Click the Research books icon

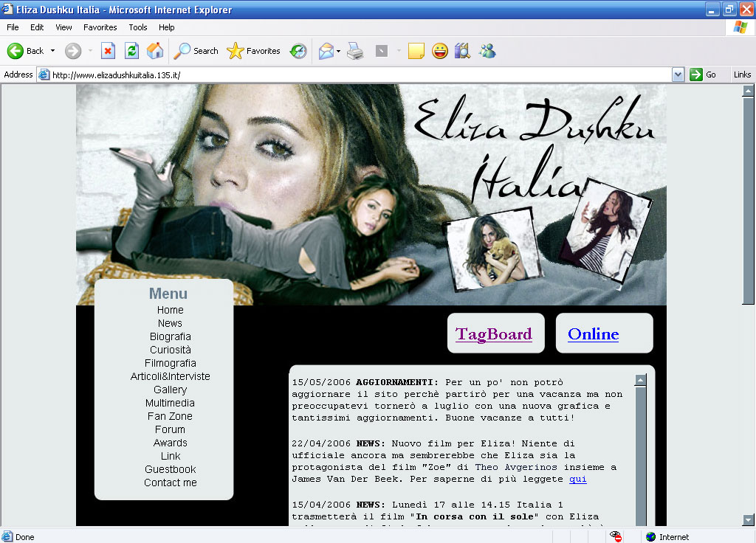(x=462, y=51)
